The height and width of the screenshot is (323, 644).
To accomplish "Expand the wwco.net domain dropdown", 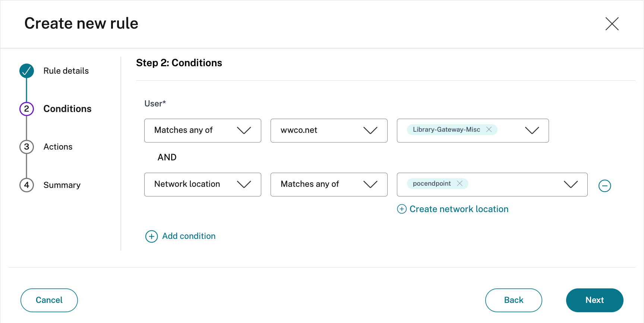I will click(x=329, y=131).
